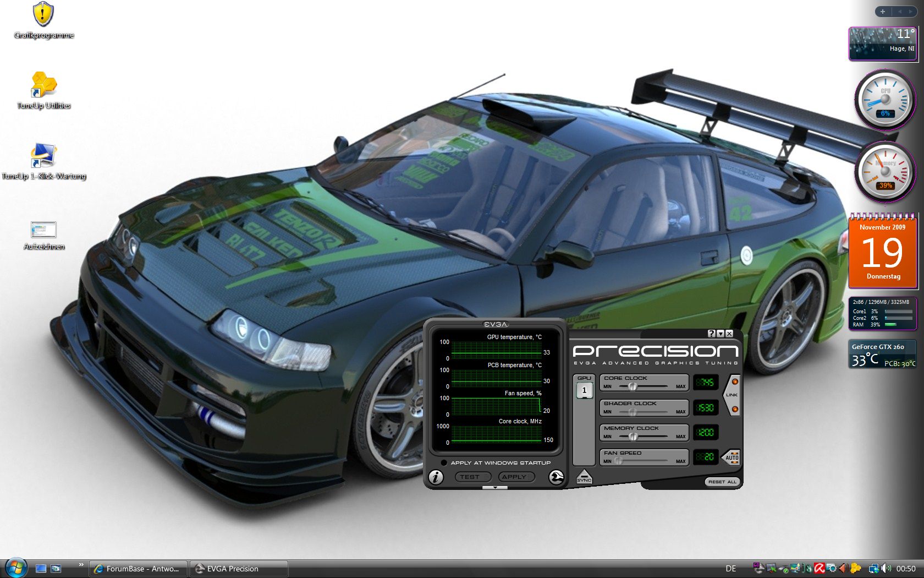Open the calendar gadget showing November 19
Screen dimensions: 924x578
883,251
